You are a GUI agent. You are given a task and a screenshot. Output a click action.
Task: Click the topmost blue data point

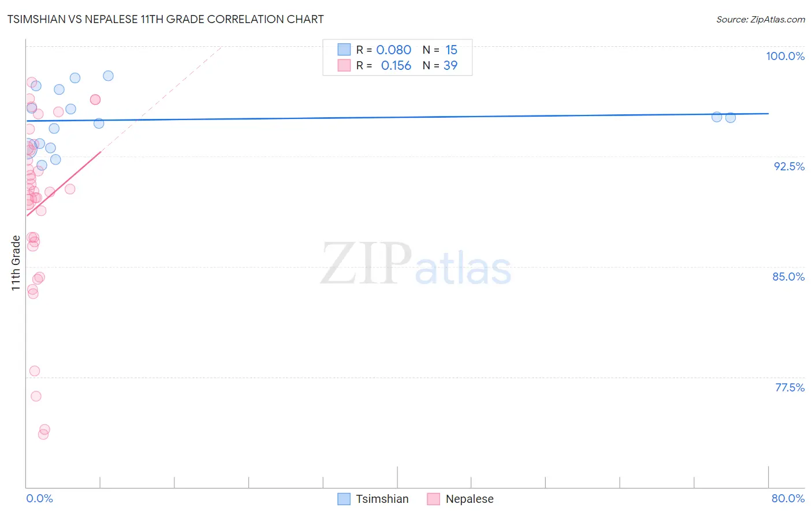pyautogui.click(x=108, y=76)
